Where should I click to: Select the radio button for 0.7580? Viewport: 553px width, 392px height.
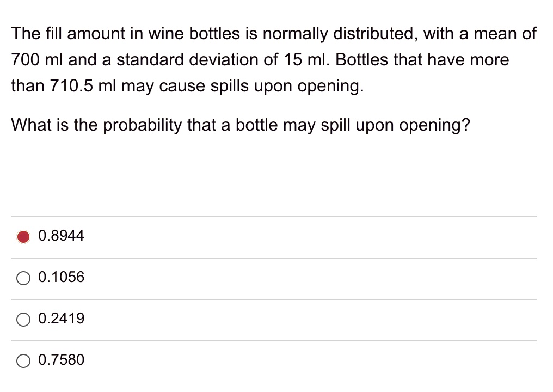[23, 360]
